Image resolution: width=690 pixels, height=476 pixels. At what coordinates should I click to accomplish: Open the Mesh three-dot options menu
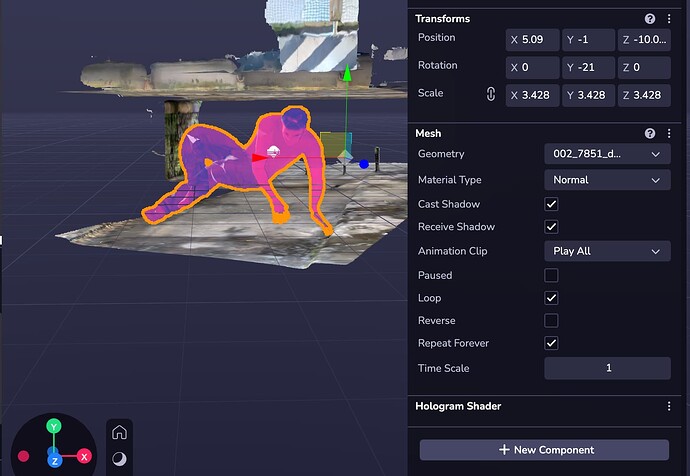[x=669, y=133]
